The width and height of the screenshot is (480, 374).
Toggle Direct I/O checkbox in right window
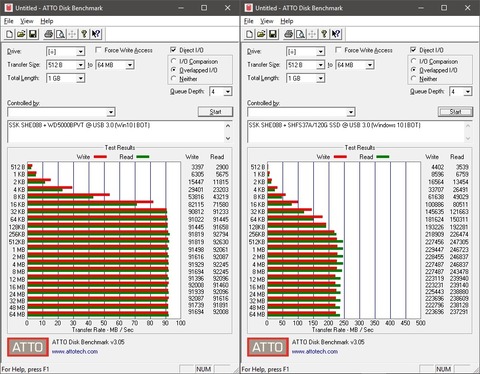tap(413, 50)
